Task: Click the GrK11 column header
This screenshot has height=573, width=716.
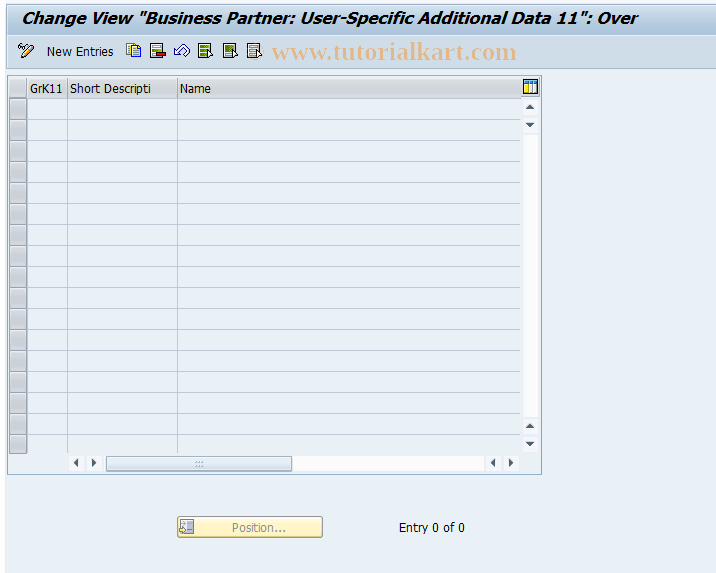Action: (x=47, y=89)
